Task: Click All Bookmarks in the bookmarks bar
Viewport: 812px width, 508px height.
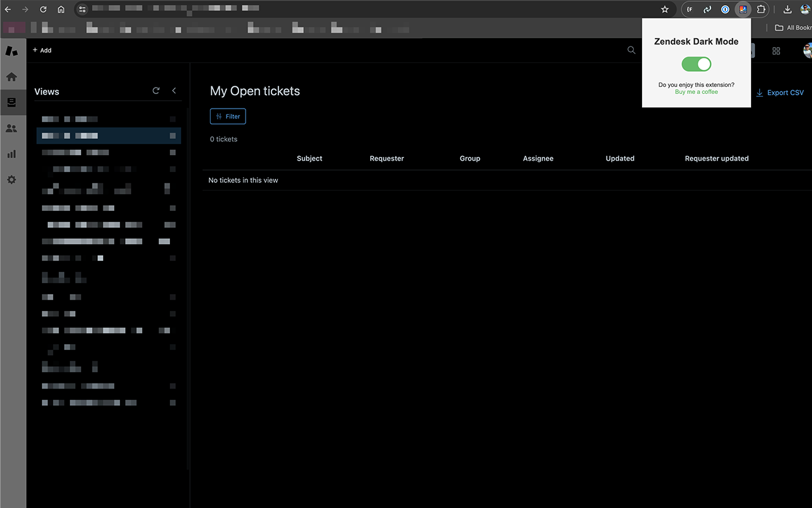Action: [x=794, y=27]
